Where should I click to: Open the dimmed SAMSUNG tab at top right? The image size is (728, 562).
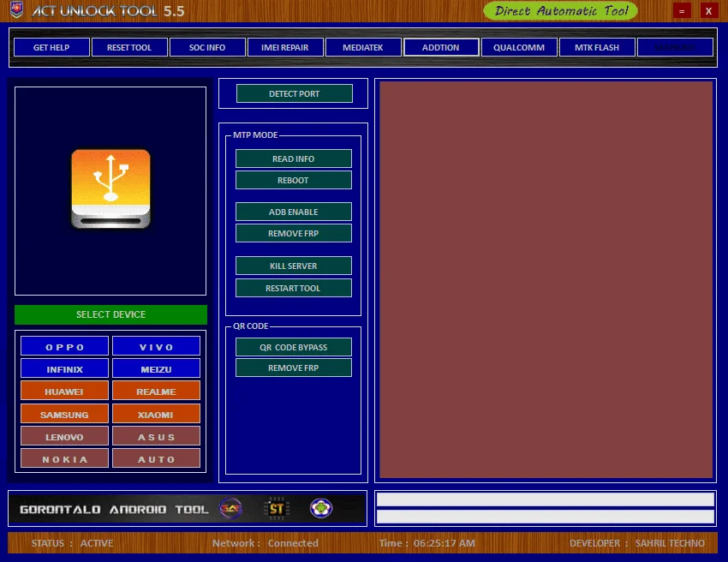point(675,47)
